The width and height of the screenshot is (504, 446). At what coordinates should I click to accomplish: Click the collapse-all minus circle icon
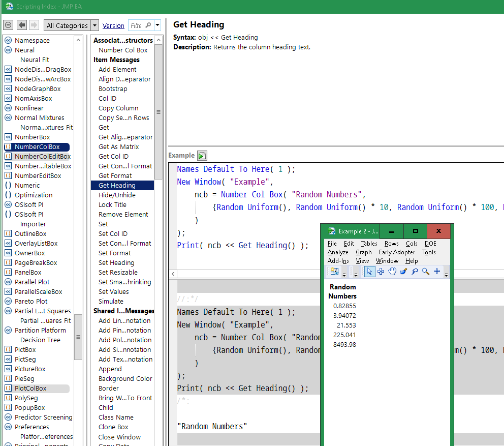click(8, 25)
